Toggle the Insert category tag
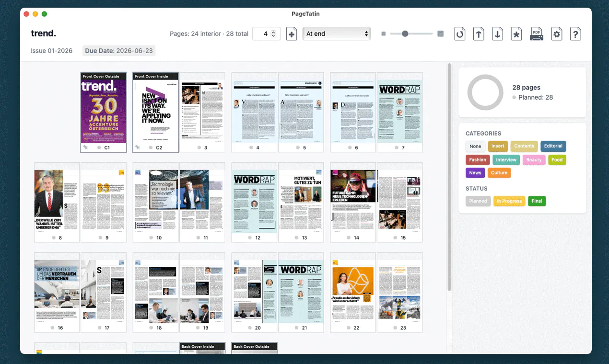This screenshot has width=609, height=364. [498, 146]
